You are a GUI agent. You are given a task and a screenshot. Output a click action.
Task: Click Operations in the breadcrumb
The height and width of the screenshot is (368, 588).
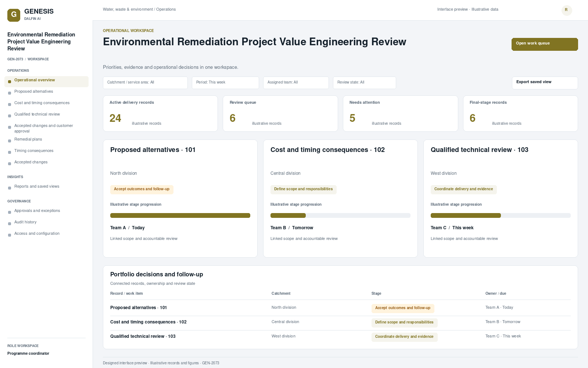click(166, 10)
